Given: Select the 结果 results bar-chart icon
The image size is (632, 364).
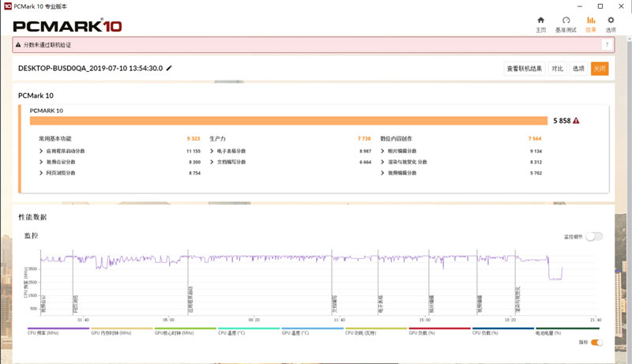Looking at the screenshot, I should tap(591, 20).
